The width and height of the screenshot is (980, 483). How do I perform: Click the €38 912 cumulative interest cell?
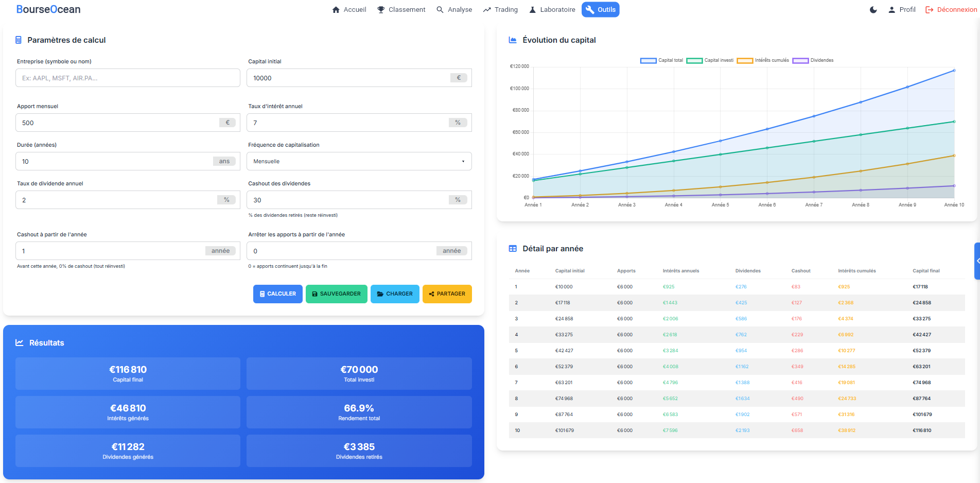(x=847, y=430)
